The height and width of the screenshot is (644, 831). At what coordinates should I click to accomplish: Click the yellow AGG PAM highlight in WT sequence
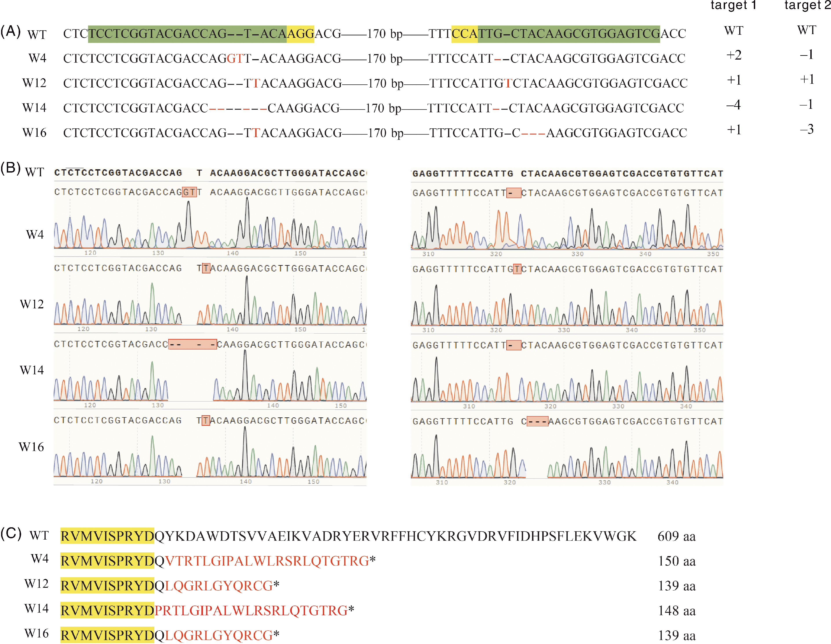click(x=300, y=34)
